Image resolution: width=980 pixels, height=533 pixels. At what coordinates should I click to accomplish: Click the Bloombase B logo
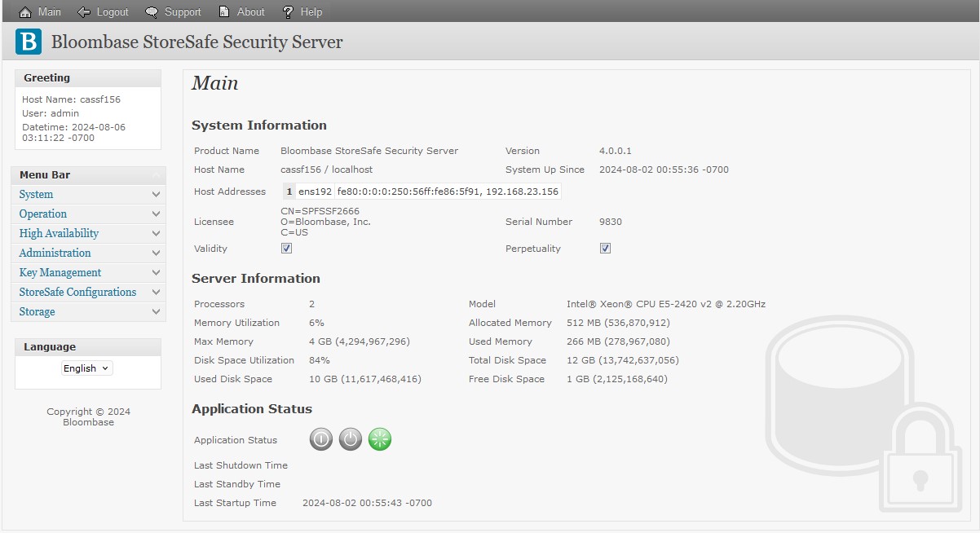(x=29, y=42)
